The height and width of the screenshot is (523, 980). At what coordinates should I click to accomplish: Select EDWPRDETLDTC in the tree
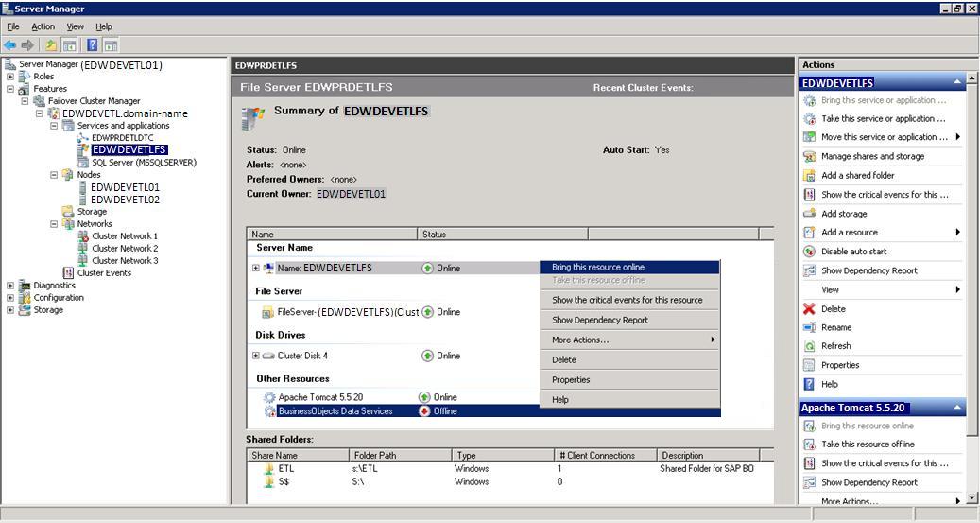(x=123, y=138)
